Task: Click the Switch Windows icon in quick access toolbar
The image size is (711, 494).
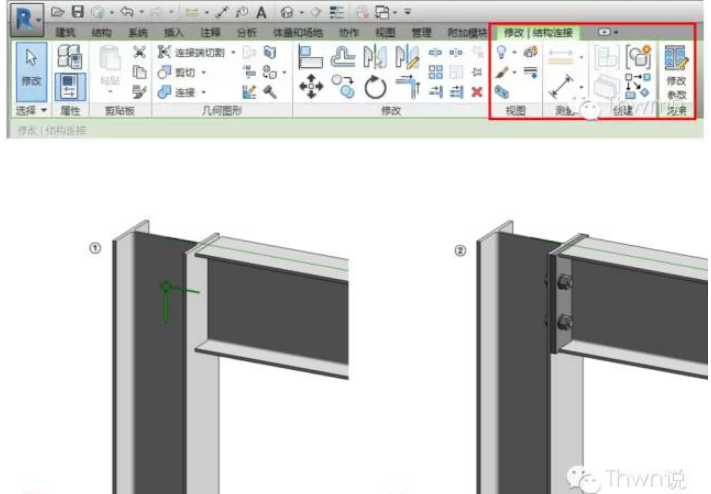Action: [383, 13]
